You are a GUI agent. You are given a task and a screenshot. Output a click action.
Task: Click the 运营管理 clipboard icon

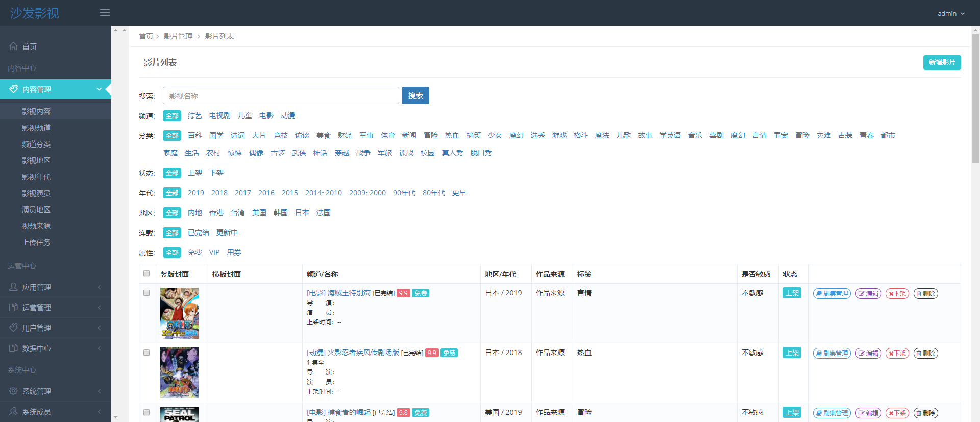(13, 307)
